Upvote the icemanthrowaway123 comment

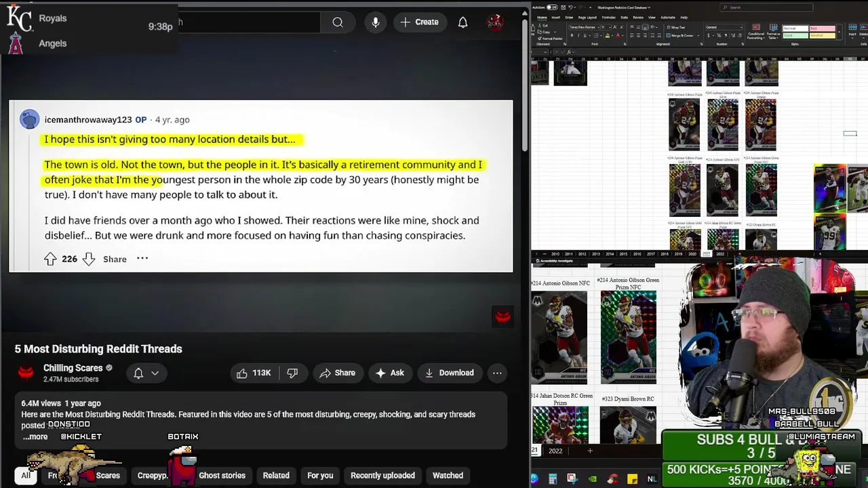pyautogui.click(x=50, y=259)
